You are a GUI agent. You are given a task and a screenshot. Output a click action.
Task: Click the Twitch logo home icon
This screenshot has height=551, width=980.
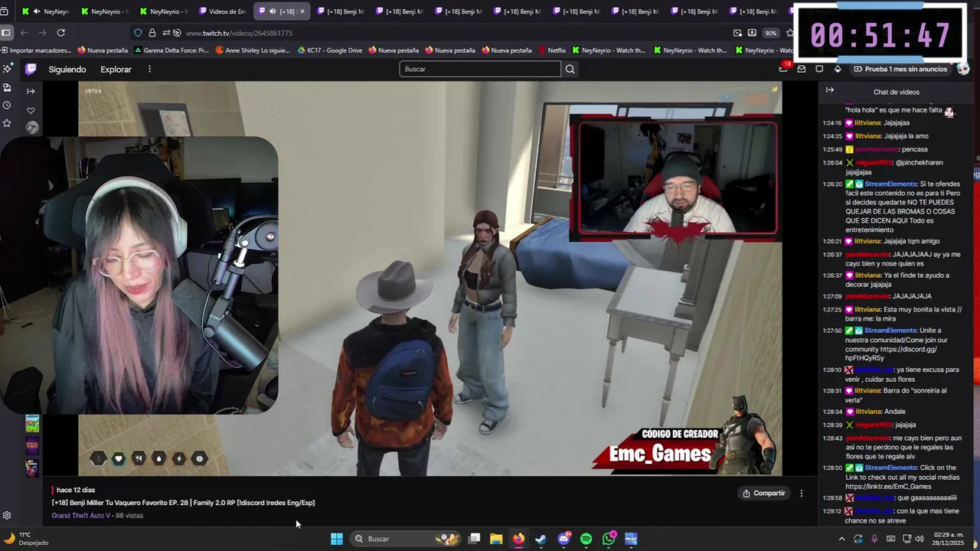point(31,69)
